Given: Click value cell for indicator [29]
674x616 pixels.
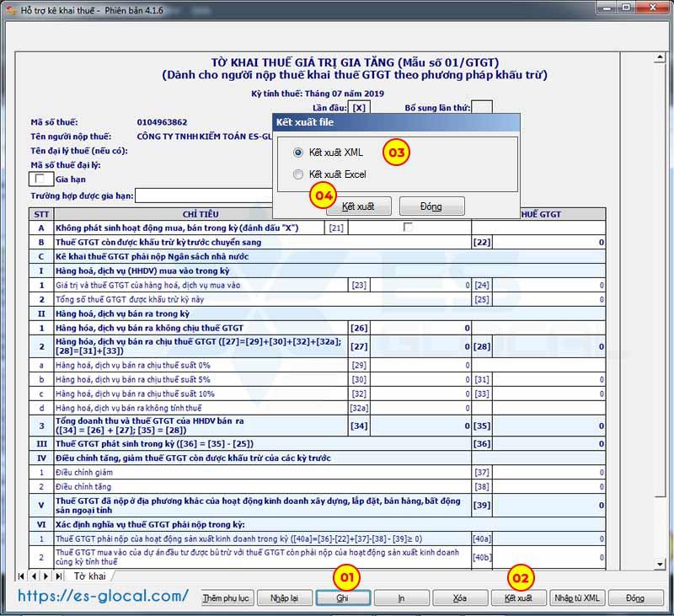Looking at the screenshot, I should pyautogui.click(x=420, y=365).
